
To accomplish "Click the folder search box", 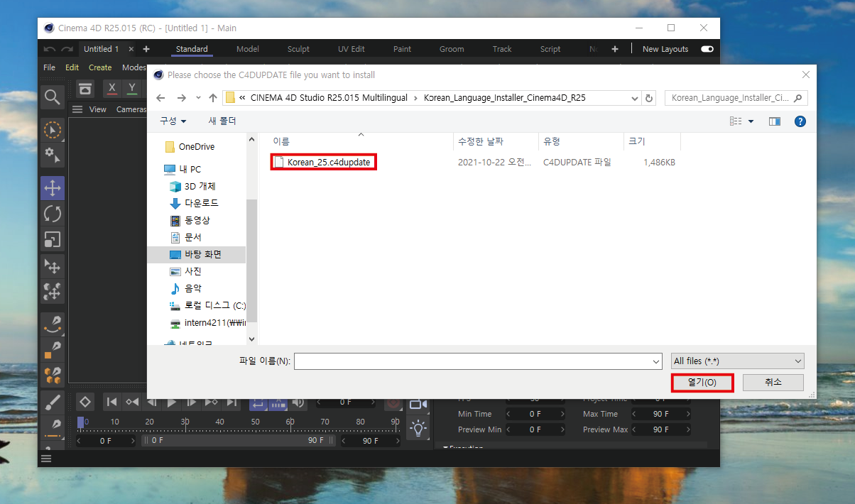I will point(736,98).
